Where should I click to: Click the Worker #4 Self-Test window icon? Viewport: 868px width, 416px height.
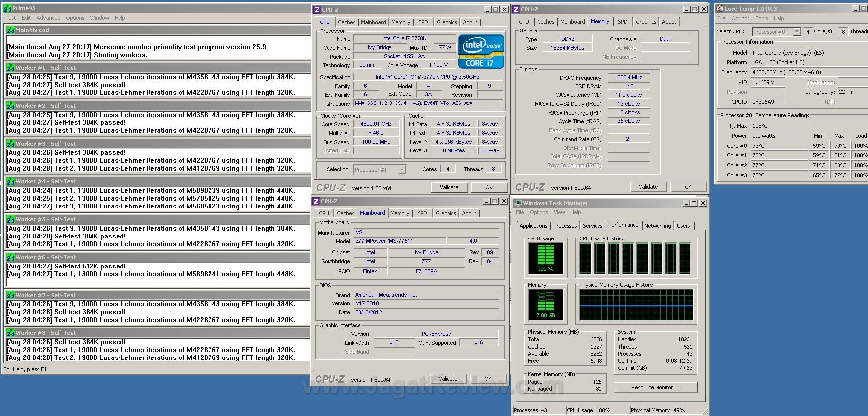click(10, 181)
